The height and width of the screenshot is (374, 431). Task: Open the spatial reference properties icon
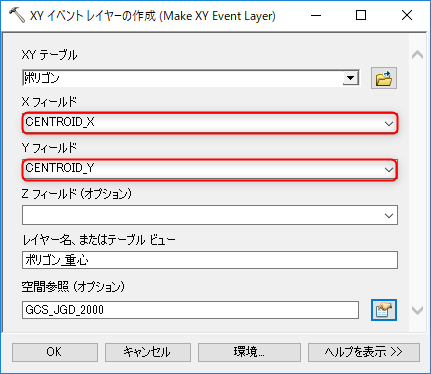(x=384, y=310)
